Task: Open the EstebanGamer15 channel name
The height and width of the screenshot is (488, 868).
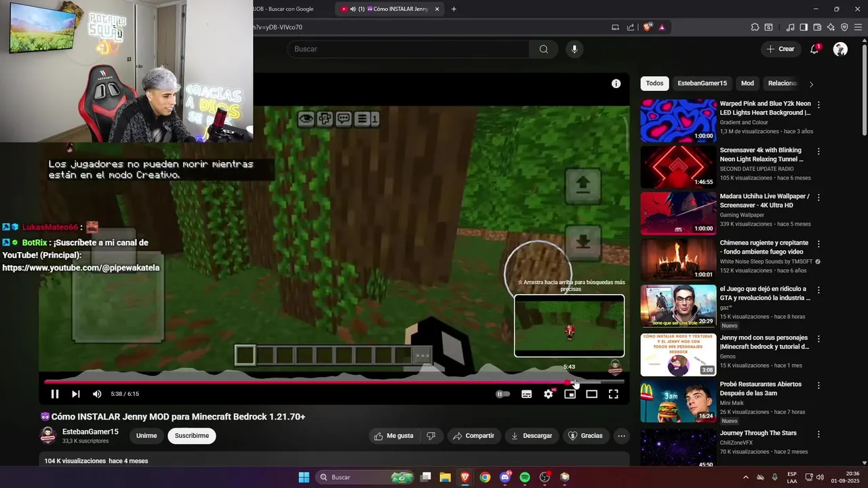Action: (x=90, y=432)
